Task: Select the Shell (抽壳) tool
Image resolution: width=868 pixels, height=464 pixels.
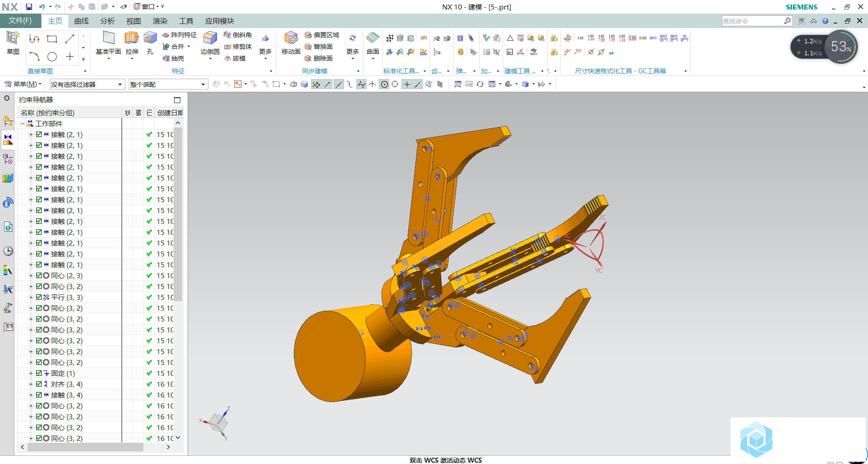Action: (174, 58)
